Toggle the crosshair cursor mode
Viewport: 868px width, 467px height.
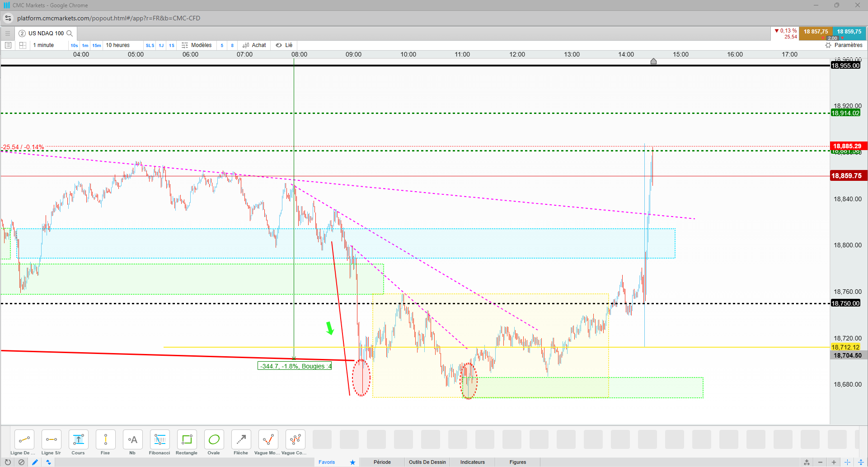coord(847,462)
